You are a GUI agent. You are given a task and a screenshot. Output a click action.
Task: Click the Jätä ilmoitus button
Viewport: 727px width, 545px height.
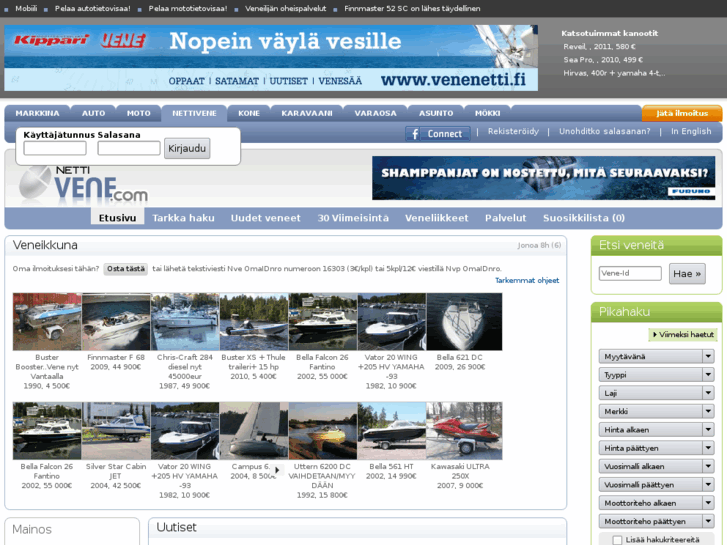click(x=682, y=113)
